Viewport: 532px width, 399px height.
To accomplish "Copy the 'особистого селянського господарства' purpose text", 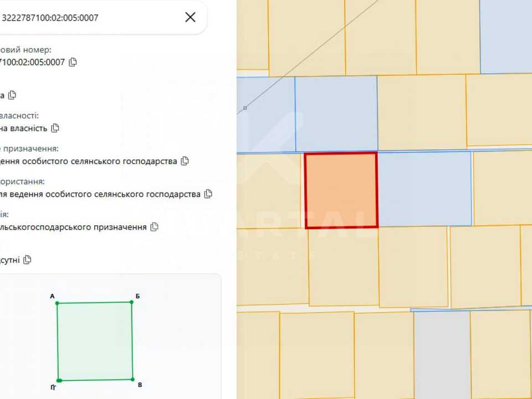I will click(x=185, y=161).
